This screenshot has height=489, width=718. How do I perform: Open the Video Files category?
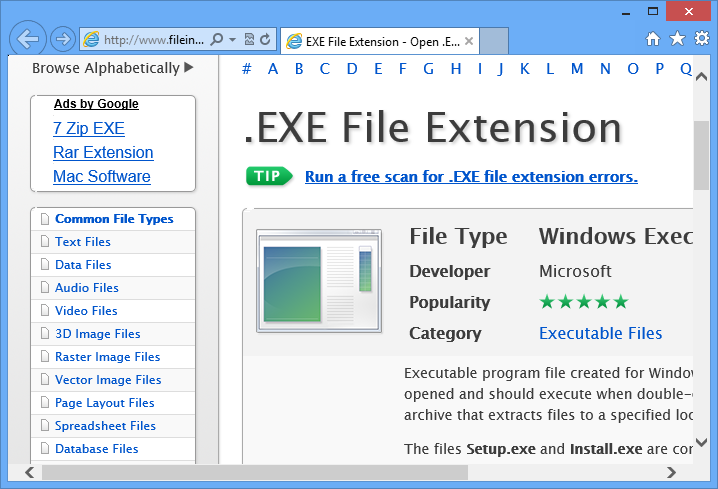[x=86, y=310]
